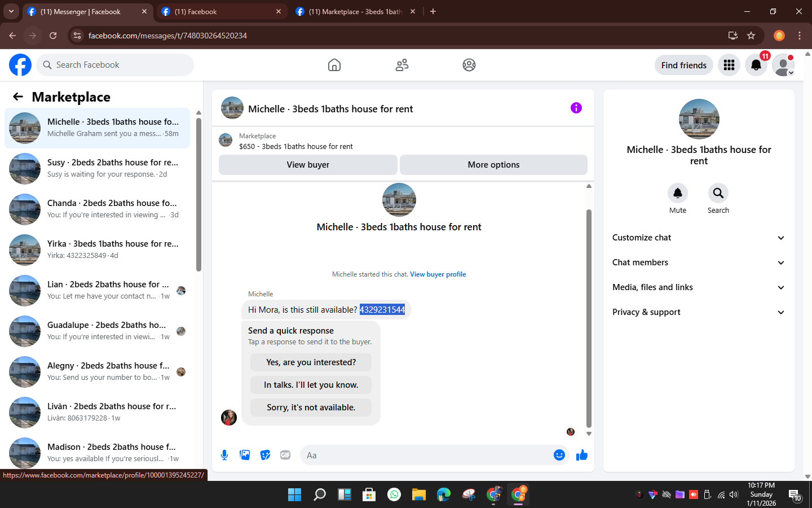Open WhatsApp from the taskbar
Screen dimensions: 812x508
(x=394, y=495)
